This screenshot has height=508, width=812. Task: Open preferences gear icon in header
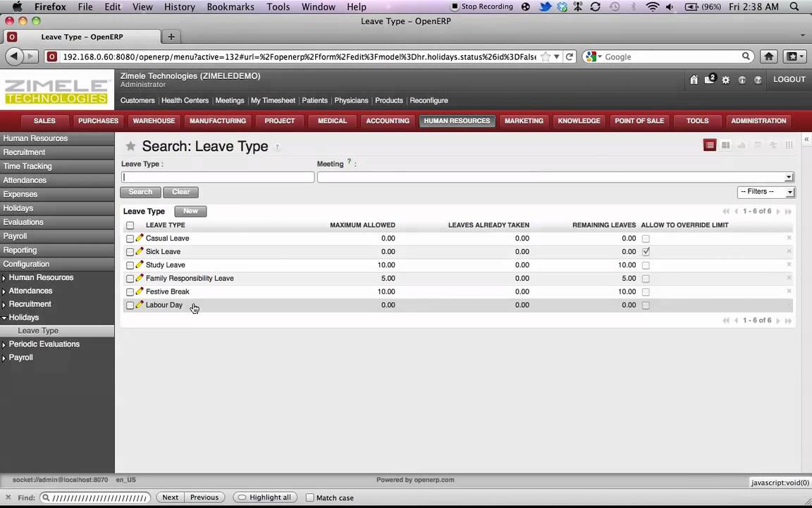point(725,80)
